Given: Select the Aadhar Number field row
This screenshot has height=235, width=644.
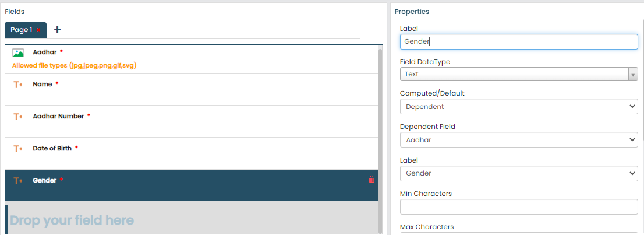Looking at the screenshot, I should click(x=192, y=122).
